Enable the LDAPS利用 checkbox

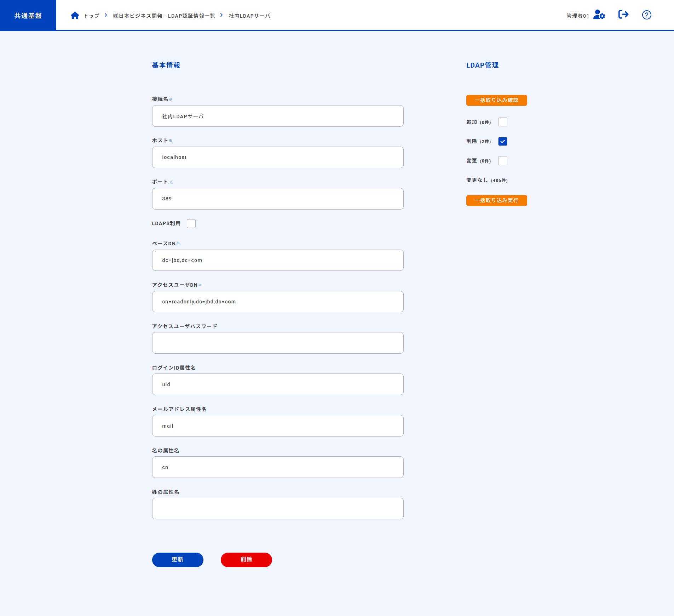pyautogui.click(x=191, y=223)
